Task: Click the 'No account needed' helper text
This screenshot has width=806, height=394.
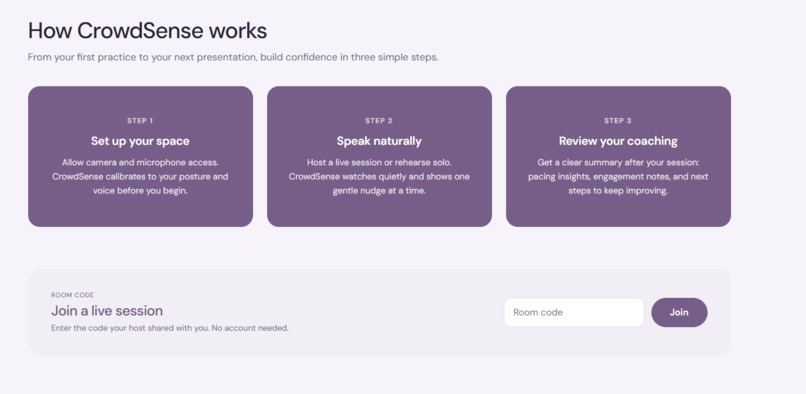Action: pyautogui.click(x=250, y=328)
